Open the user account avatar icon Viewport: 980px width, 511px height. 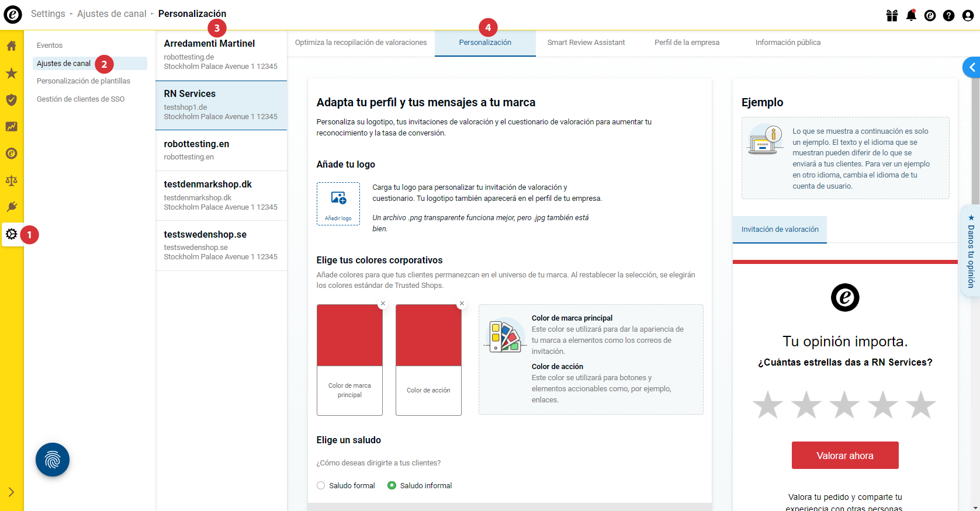tap(968, 16)
